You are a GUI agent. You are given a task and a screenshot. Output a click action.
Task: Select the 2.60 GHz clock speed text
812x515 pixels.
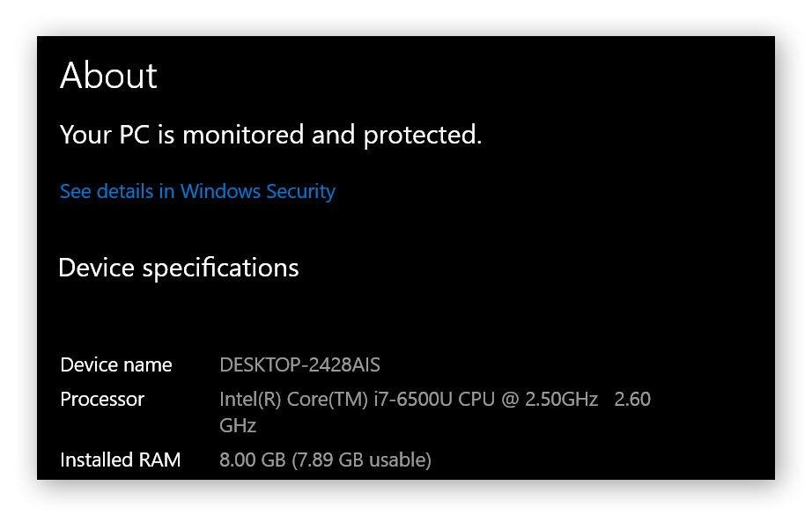tap(632, 398)
